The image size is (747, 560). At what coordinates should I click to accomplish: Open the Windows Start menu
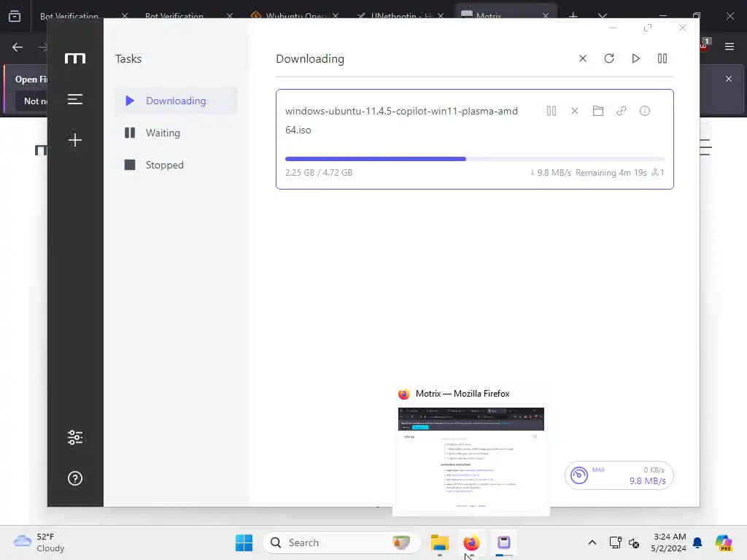(x=244, y=542)
